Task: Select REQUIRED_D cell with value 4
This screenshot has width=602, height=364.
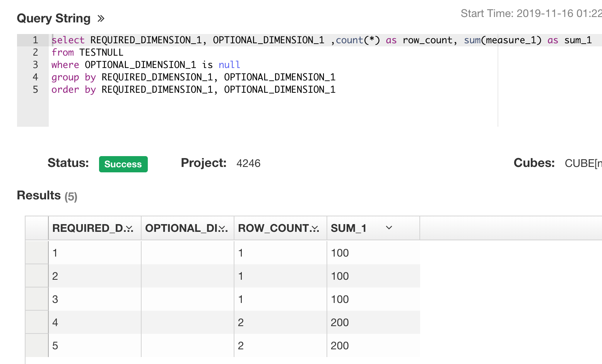Action: point(95,322)
